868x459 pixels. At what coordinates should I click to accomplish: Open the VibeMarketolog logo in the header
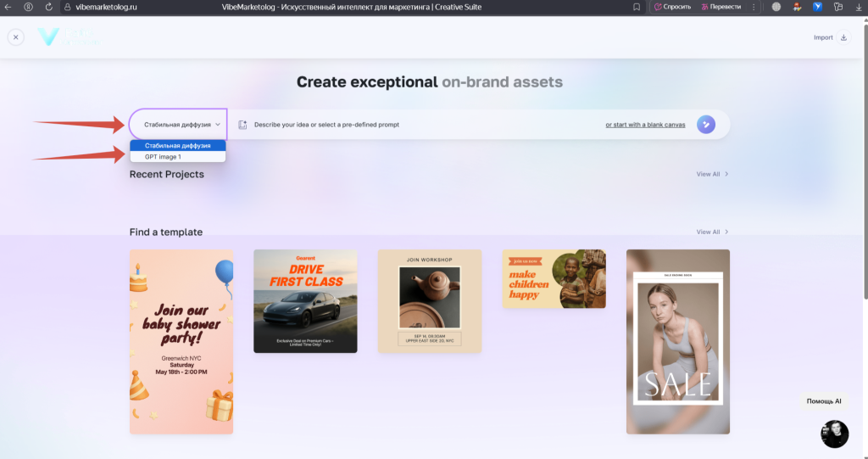68,37
